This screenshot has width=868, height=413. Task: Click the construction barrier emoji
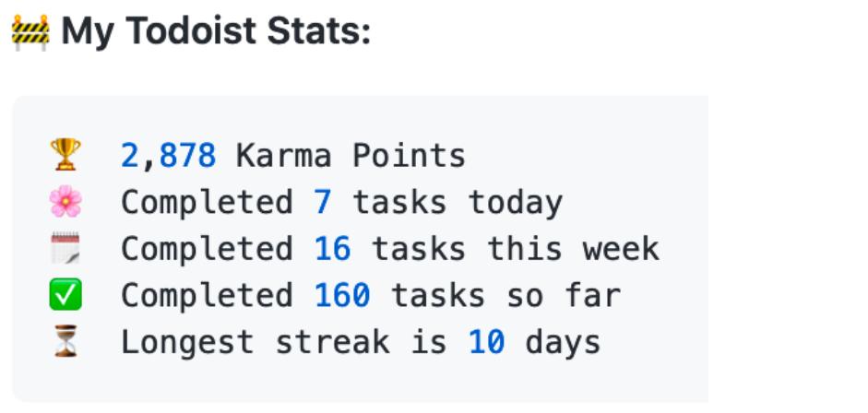[30, 33]
